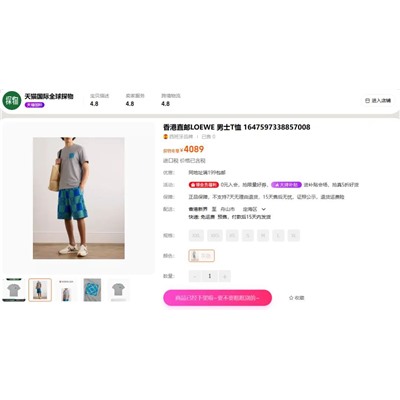Select size XXL option
Viewport: 400px width, 400px height.
tap(196, 236)
